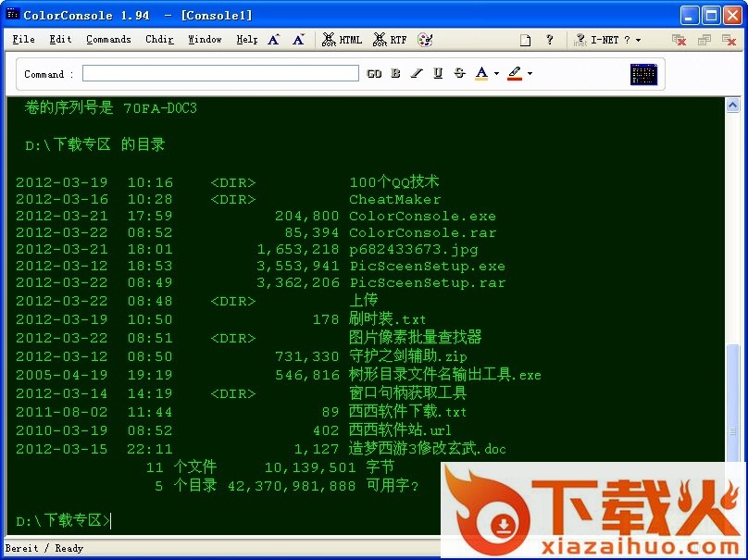
Task: Open the Window menu
Action: tap(205, 40)
